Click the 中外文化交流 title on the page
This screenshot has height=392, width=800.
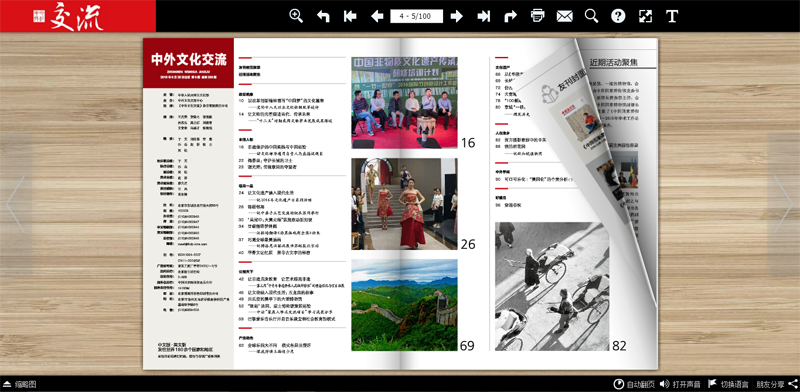point(188,60)
